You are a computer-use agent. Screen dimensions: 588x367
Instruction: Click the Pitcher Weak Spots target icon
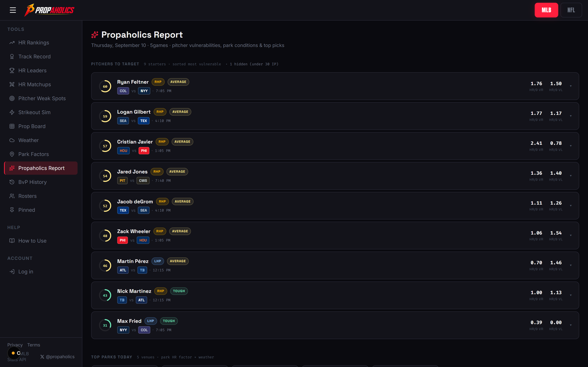coord(12,99)
